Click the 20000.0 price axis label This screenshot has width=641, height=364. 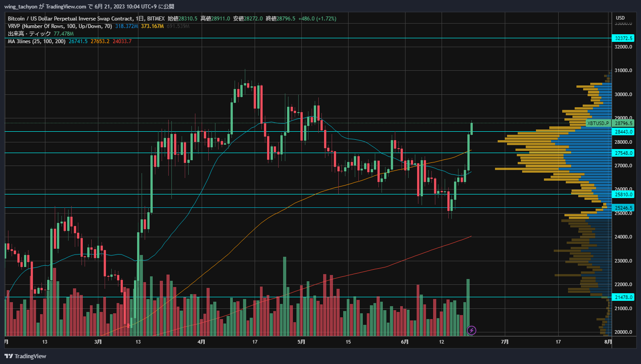tap(624, 332)
